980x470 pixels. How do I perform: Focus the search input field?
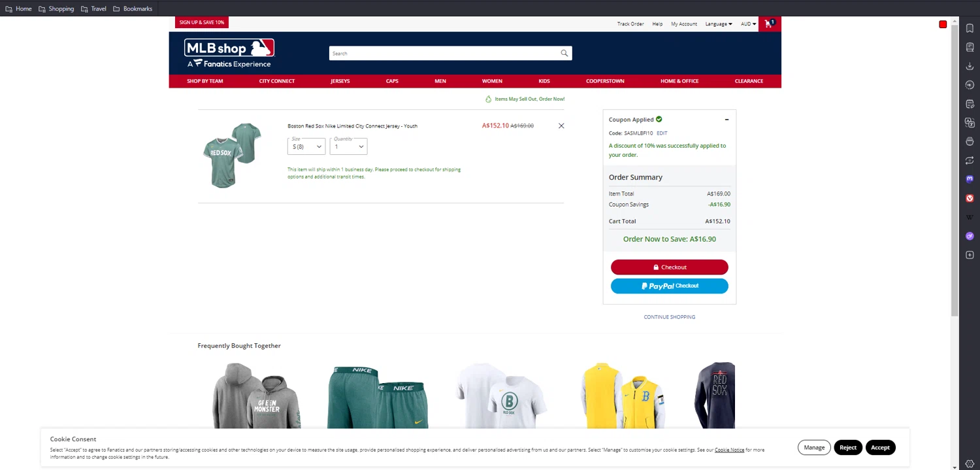(444, 53)
